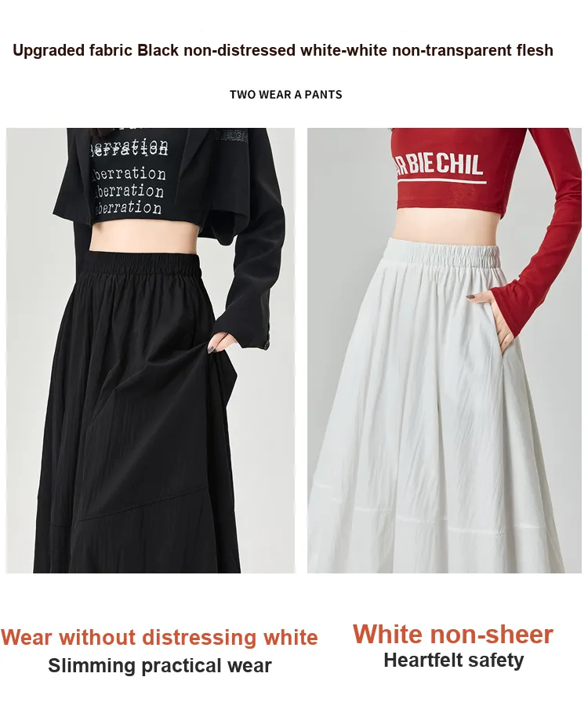Click 'Slimming practical wear' caption
The height and width of the screenshot is (706, 588).
point(160,665)
